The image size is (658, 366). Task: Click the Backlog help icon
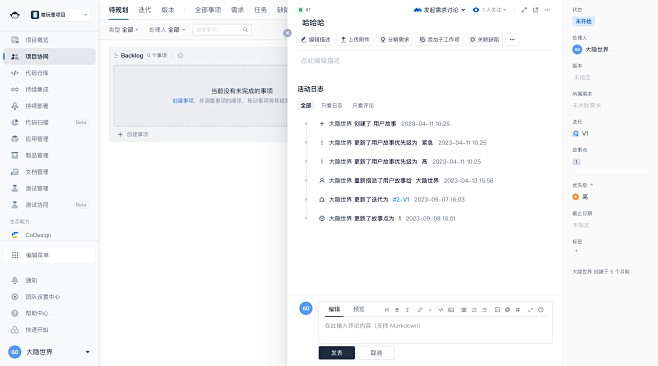point(180,55)
